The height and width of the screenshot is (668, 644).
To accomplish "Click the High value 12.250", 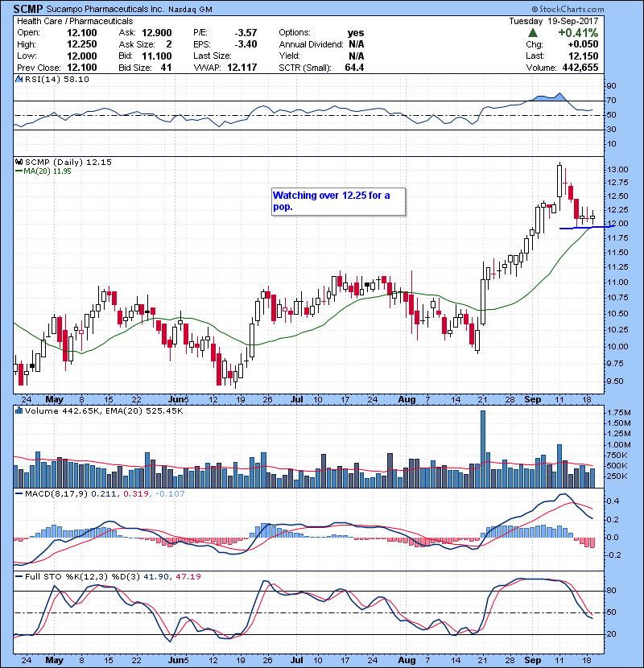I will click(x=82, y=44).
